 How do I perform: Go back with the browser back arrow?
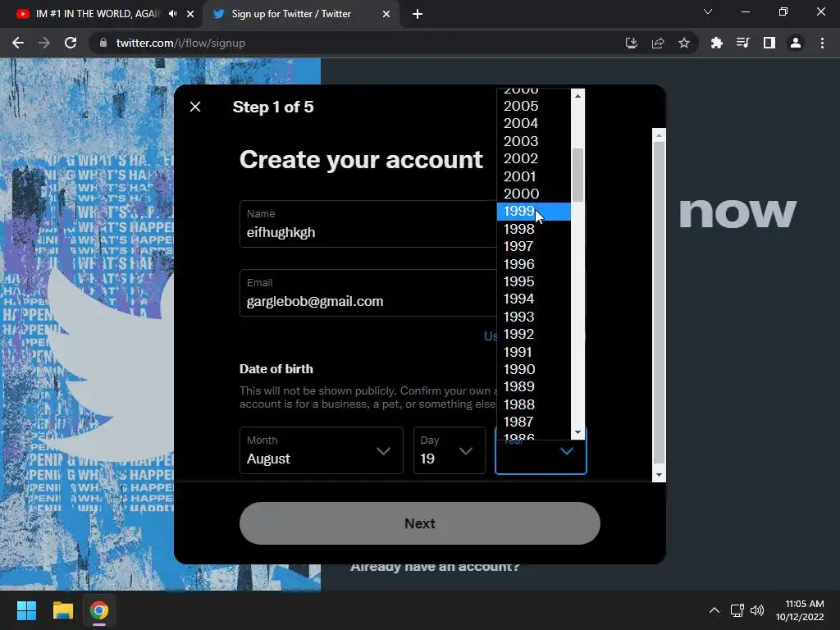click(18, 43)
